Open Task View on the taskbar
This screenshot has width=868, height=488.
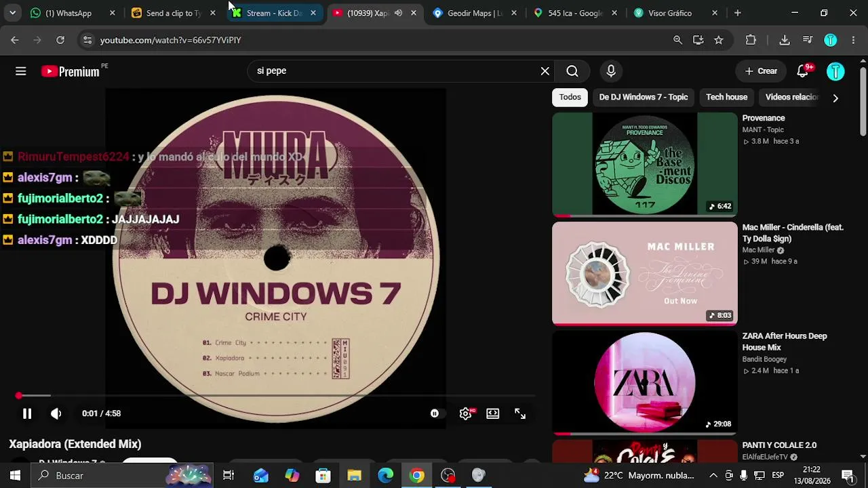coord(229,476)
